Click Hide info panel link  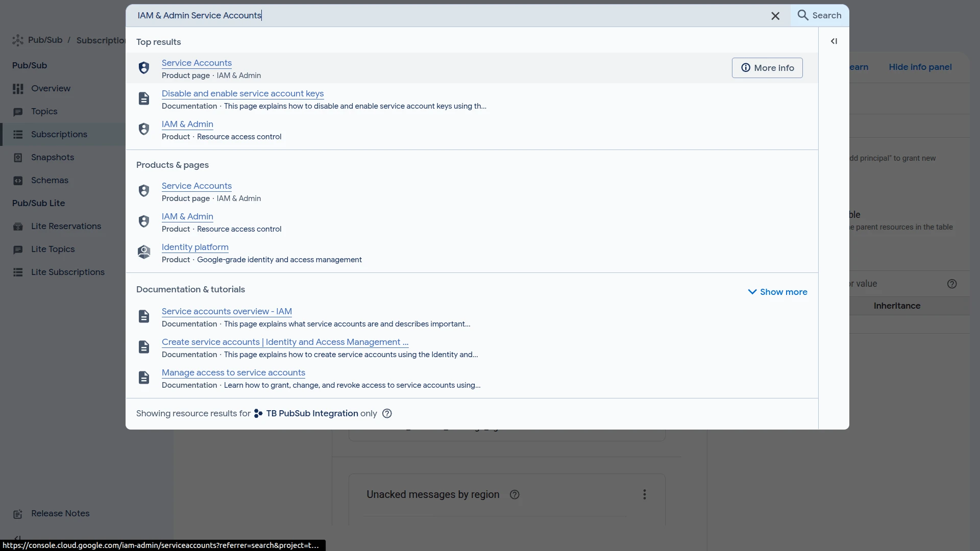920,67
